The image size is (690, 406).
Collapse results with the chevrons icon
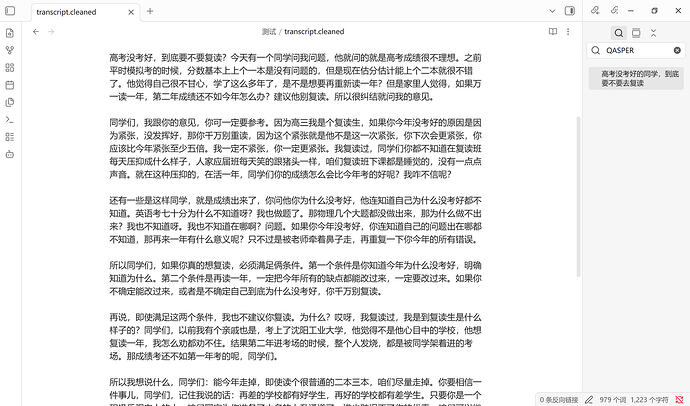pyautogui.click(x=653, y=33)
